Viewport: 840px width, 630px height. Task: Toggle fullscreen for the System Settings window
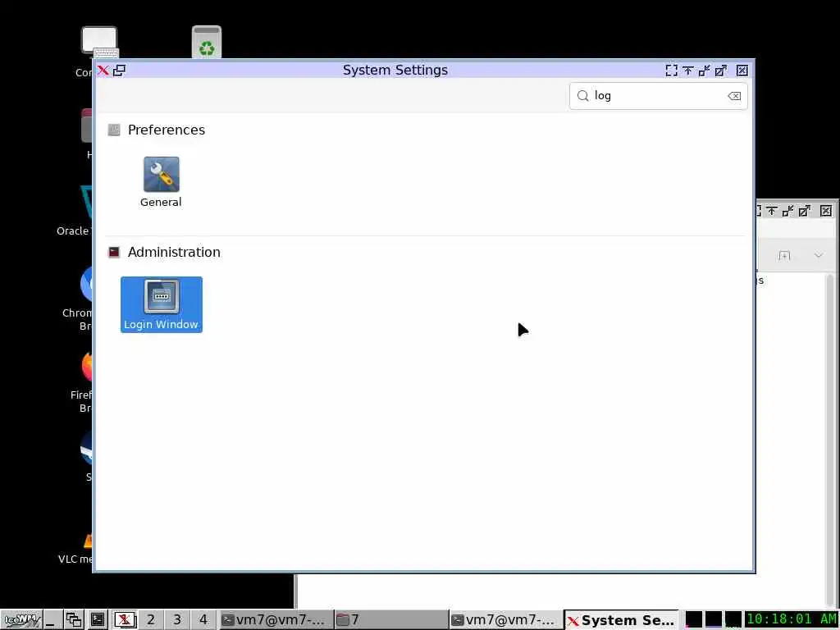[671, 71]
